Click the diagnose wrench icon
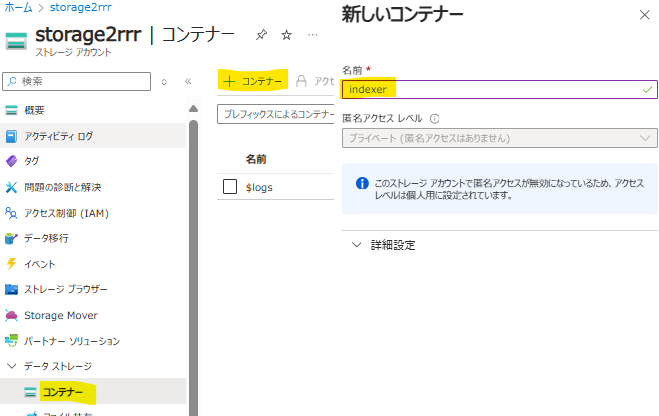This screenshot has width=659, height=416. 11,187
